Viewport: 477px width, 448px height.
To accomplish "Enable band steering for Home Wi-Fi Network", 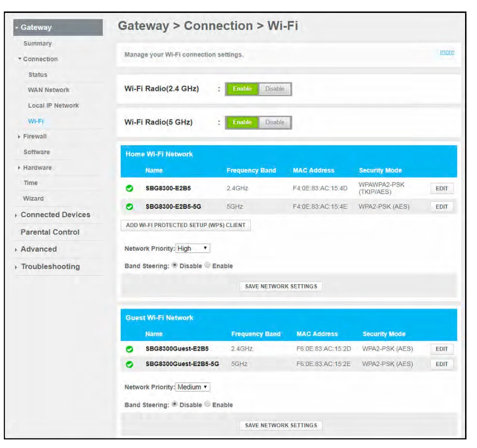I will point(207,266).
